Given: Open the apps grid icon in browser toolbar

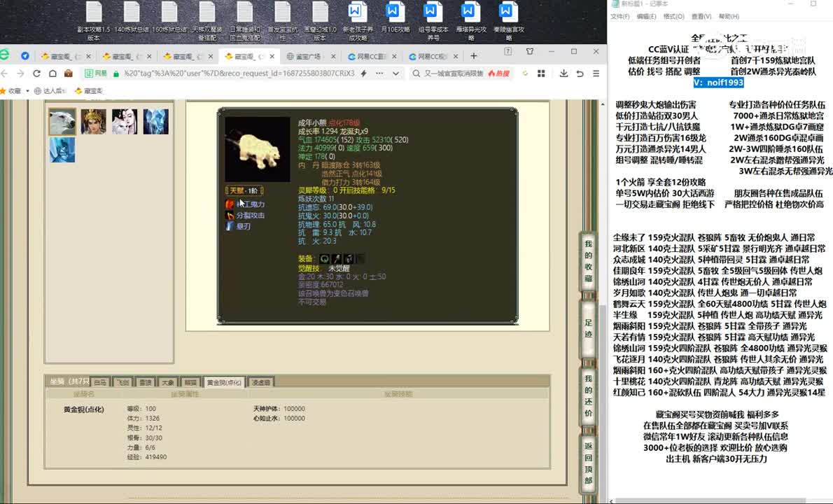Looking at the screenshot, I should point(541,73).
